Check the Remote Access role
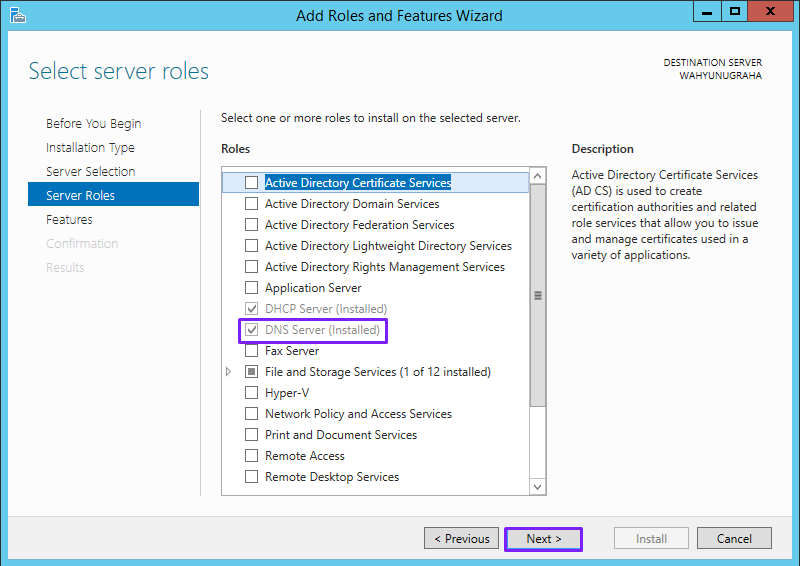800x566 pixels. pos(252,455)
